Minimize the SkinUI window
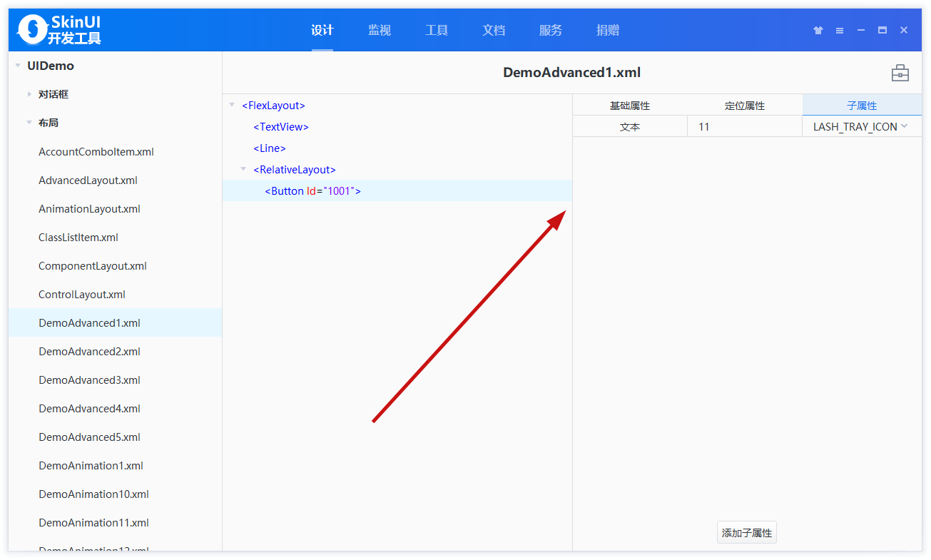The width and height of the screenshot is (931, 560). coord(861,30)
